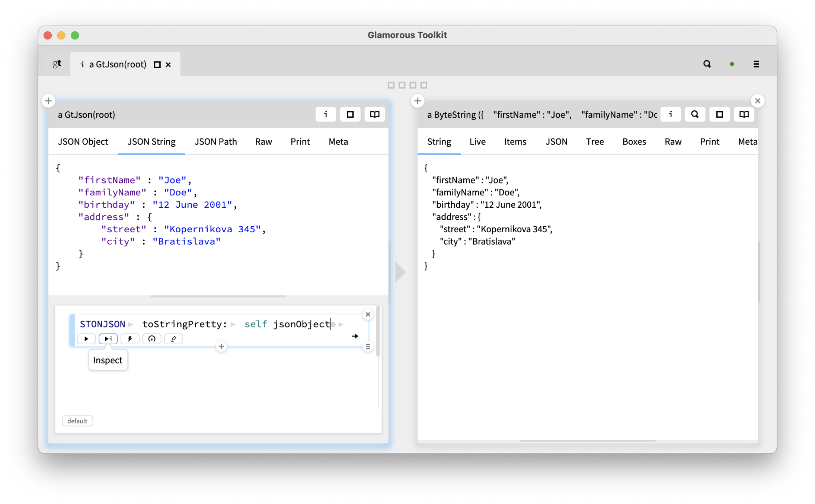Viewport: 815px width, 504px height.
Task: Open Print tab in GtJson inspector
Action: (x=300, y=142)
